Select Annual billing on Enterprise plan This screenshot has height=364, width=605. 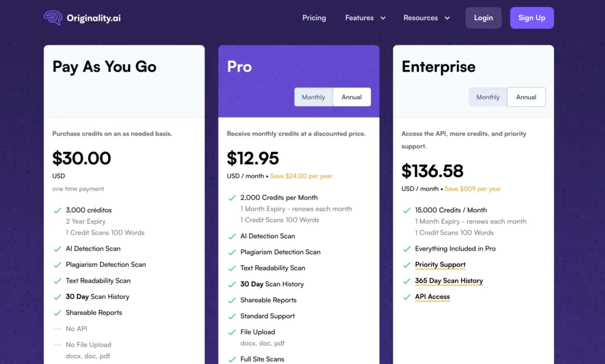pos(526,97)
